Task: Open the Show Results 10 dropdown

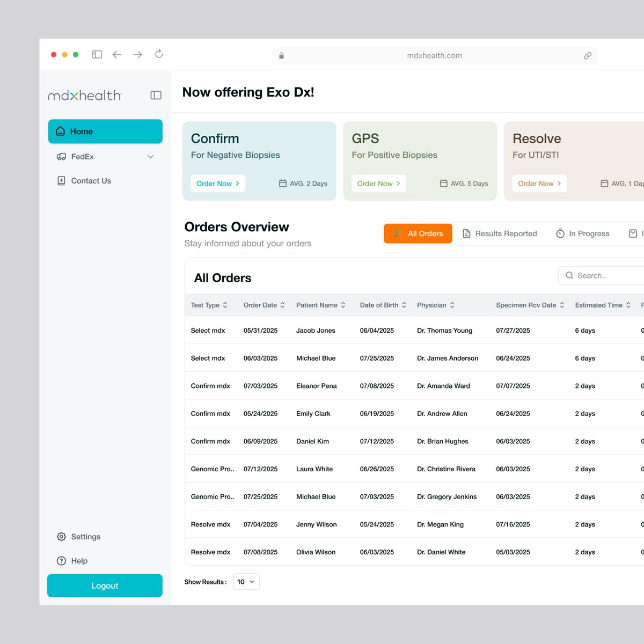Action: [x=246, y=582]
